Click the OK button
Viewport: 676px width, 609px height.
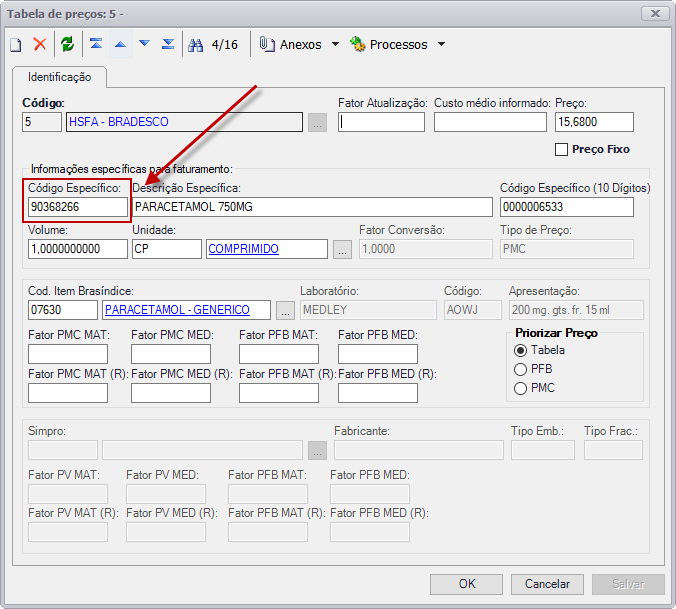coord(466,584)
